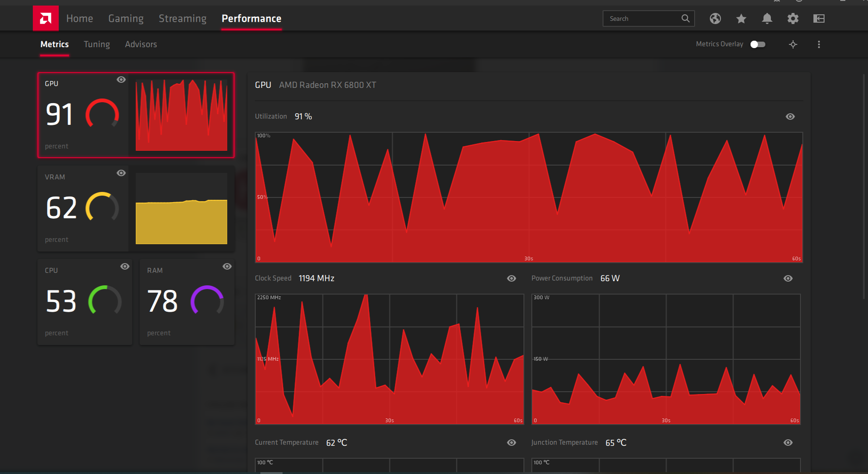The image size is (868, 474).
Task: Click the vertical scrollbar on right
Action: (x=863, y=186)
